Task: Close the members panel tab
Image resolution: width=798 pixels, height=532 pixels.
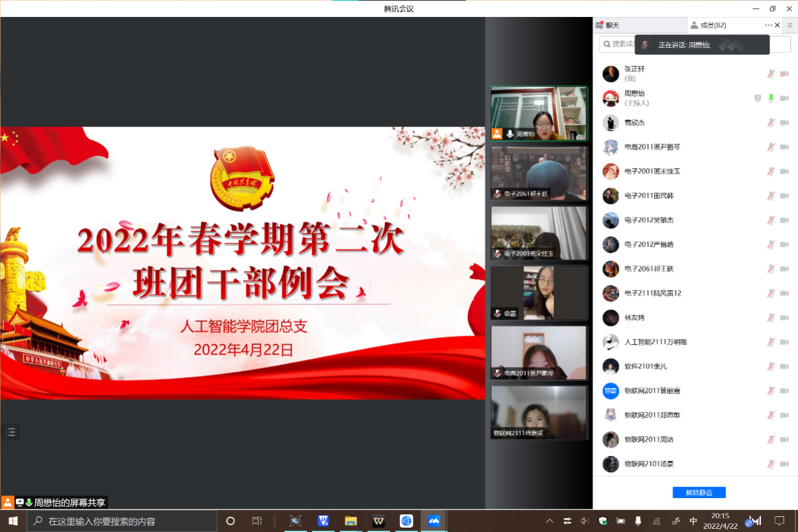Action: point(777,25)
